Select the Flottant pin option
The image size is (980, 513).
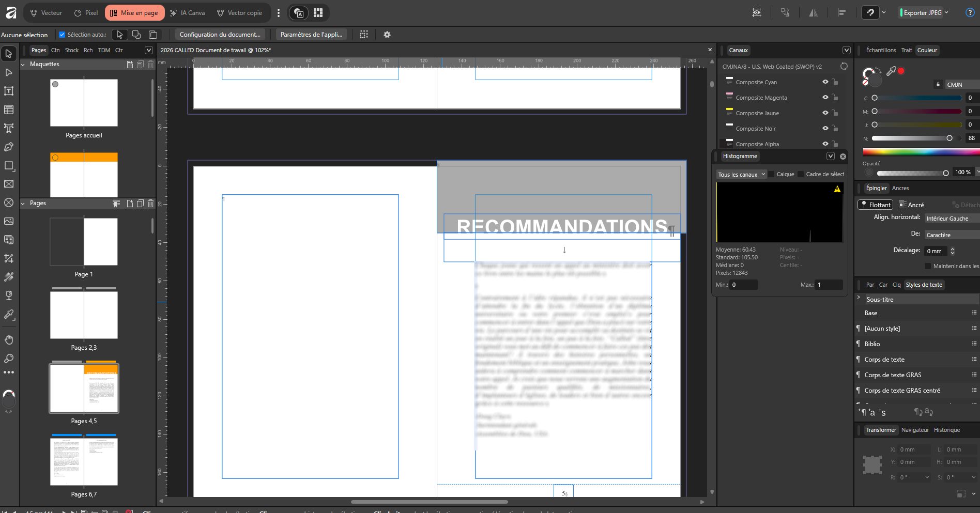[x=875, y=205]
